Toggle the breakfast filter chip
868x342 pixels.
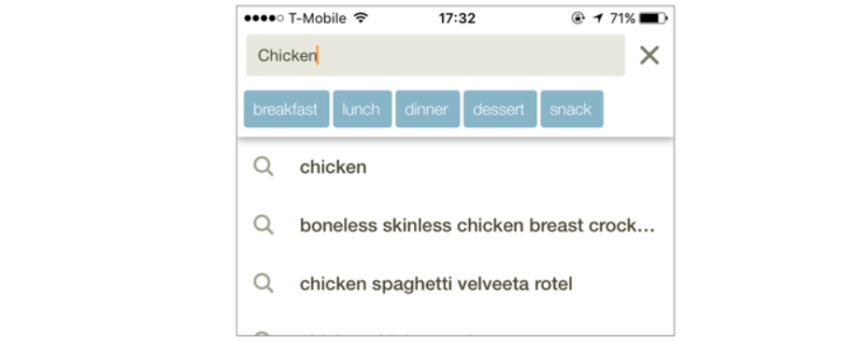coord(287,109)
